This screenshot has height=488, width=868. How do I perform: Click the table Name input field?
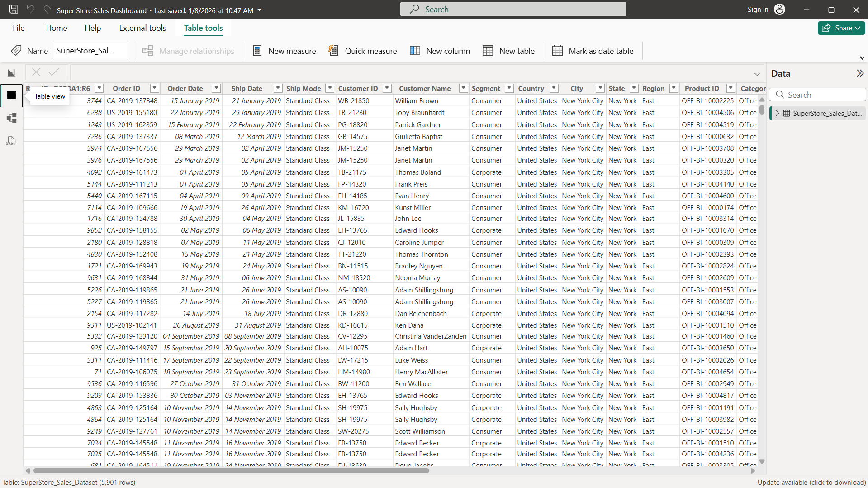90,51
